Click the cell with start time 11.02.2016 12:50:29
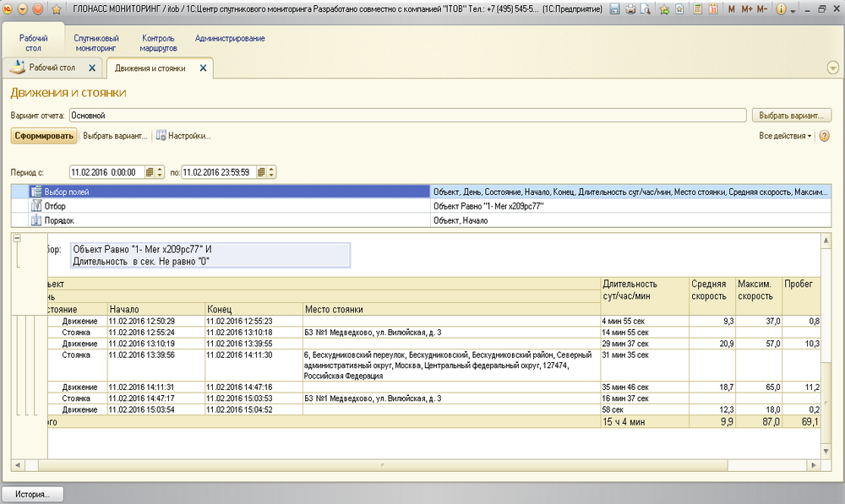This screenshot has height=504, width=845. [x=156, y=321]
